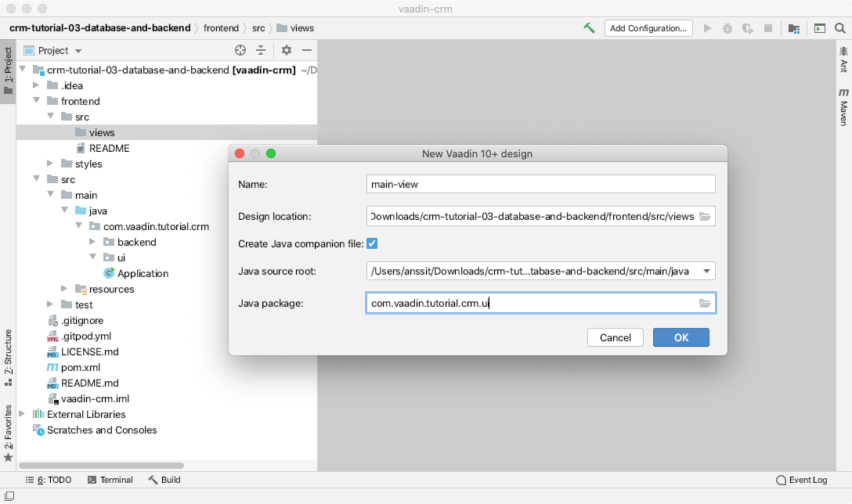Image resolution: width=852 pixels, height=504 pixels.
Task: Click Add Configuration button
Action: click(x=648, y=28)
